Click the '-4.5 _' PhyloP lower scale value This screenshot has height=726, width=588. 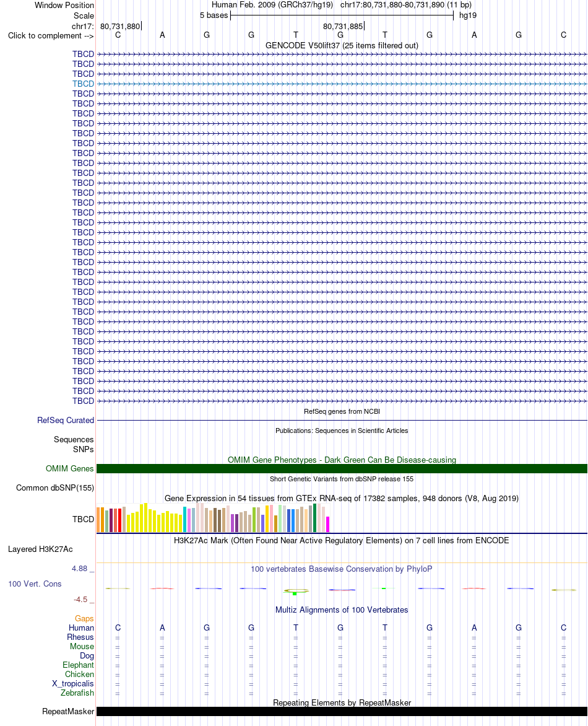point(84,600)
